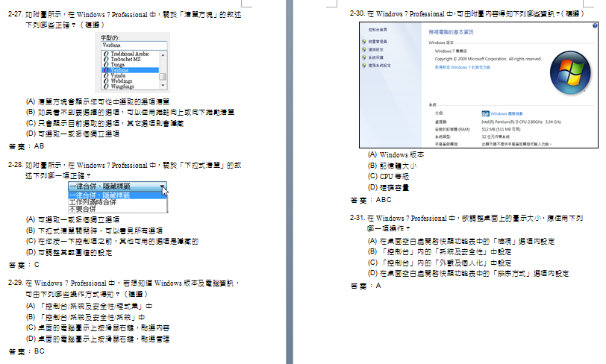
Task: Click the font icon beside Webdings
Action: point(106,81)
